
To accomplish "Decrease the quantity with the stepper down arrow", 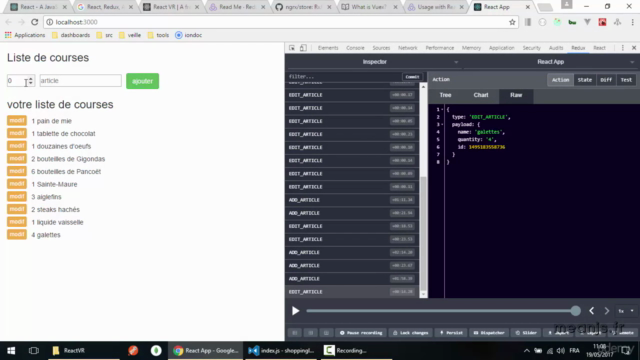I will (x=31, y=83).
